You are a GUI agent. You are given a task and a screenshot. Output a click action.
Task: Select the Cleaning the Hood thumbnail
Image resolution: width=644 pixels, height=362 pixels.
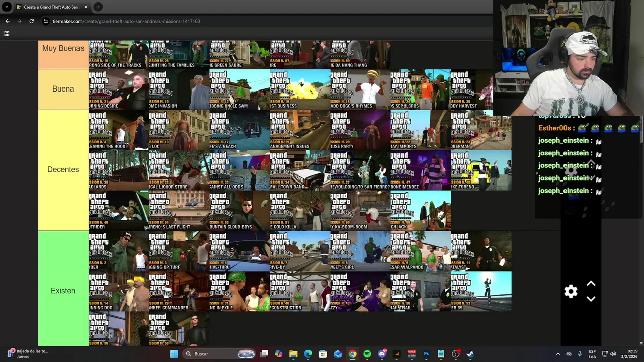tap(119, 130)
